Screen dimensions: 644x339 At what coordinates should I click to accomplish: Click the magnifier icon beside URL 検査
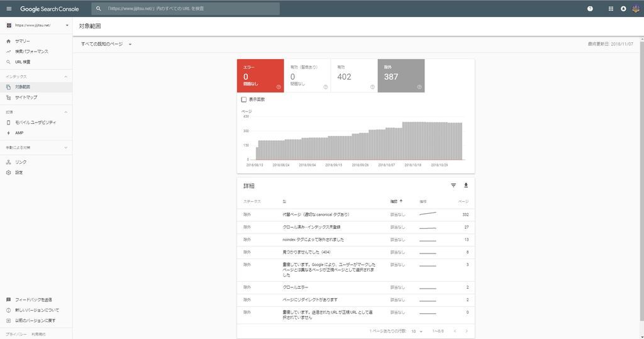[8, 62]
